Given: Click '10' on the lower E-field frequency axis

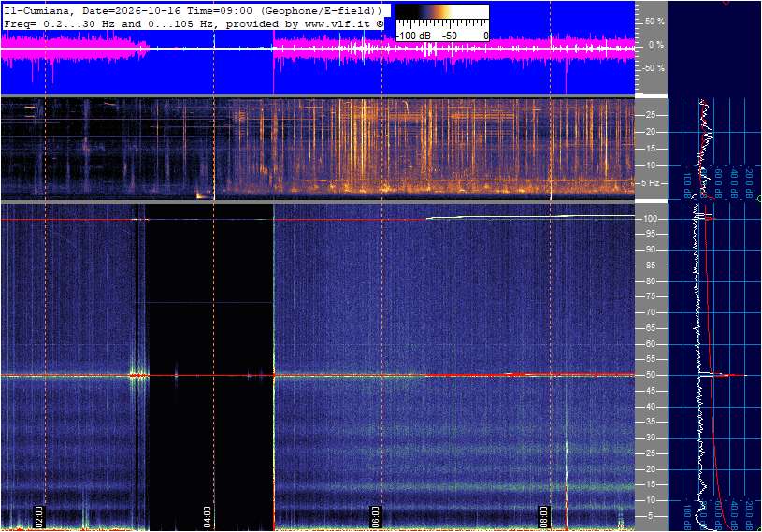Looking at the screenshot, I should [x=650, y=500].
